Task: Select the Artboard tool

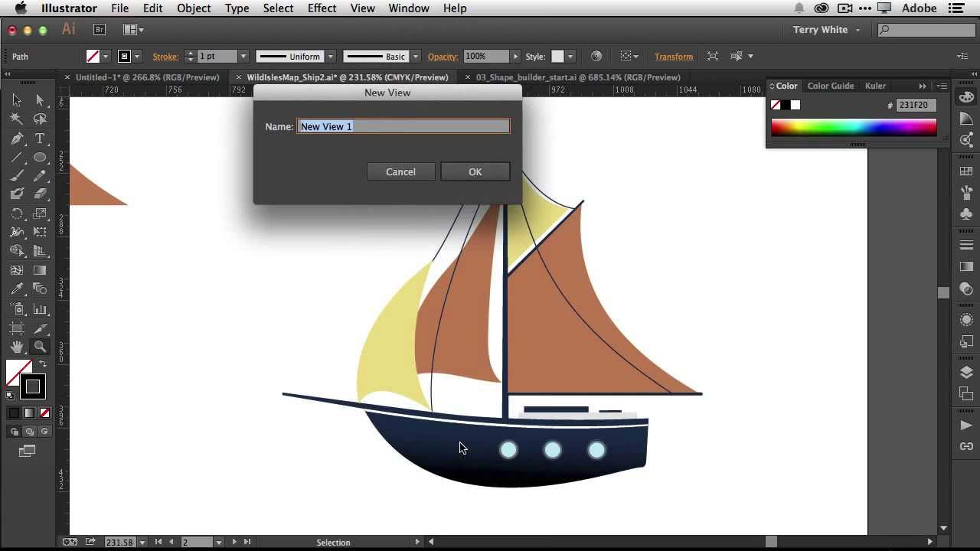Action: click(17, 328)
